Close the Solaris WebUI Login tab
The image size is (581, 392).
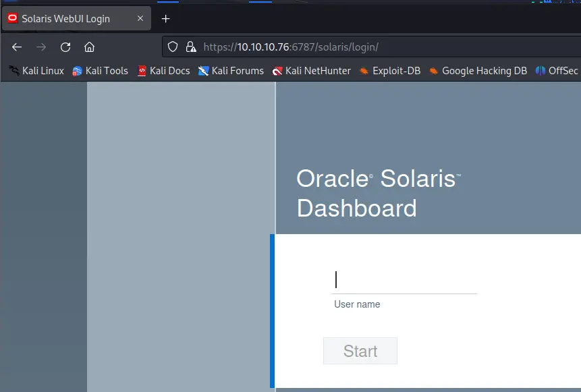coord(140,18)
